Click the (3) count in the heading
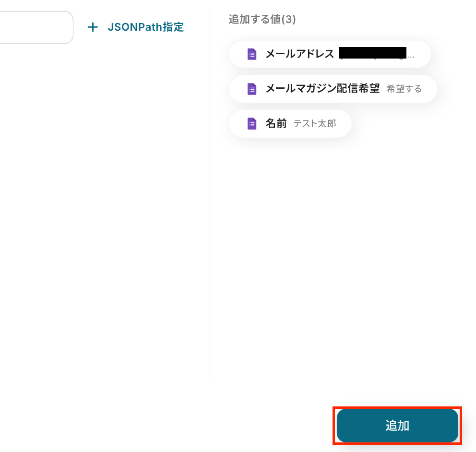Screen dimensions: 476x452 point(288,19)
